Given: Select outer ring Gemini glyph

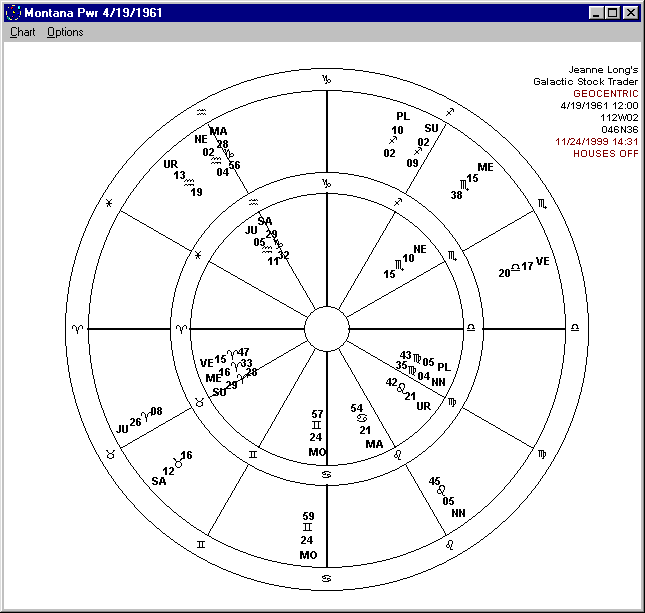Looking at the screenshot, I should pyautogui.click(x=201, y=544).
